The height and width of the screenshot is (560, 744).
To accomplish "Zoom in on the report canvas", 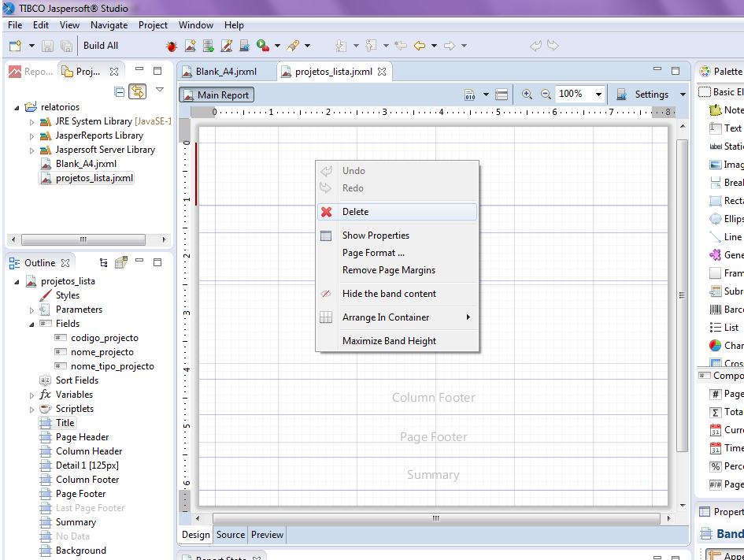I will click(x=527, y=95).
